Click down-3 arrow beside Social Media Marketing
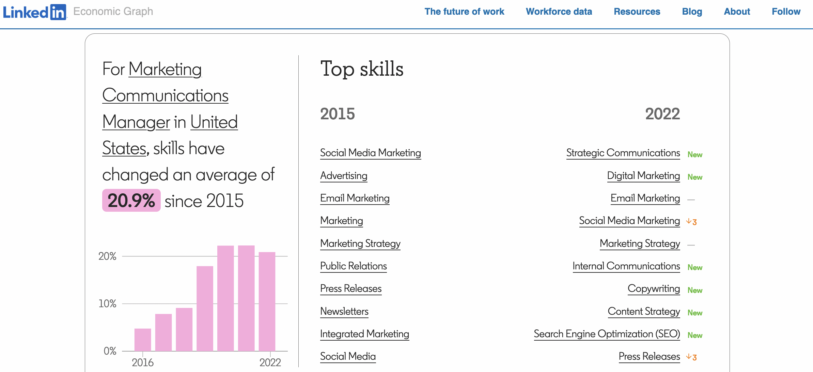Image resolution: width=813 pixels, height=372 pixels. (692, 222)
